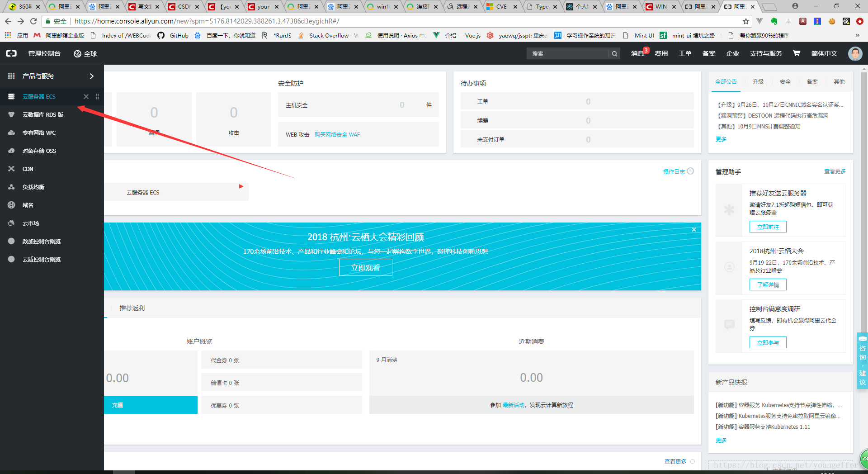Click the products grid icon in sidebar
The height and width of the screenshot is (474, 868).
tap(11, 76)
